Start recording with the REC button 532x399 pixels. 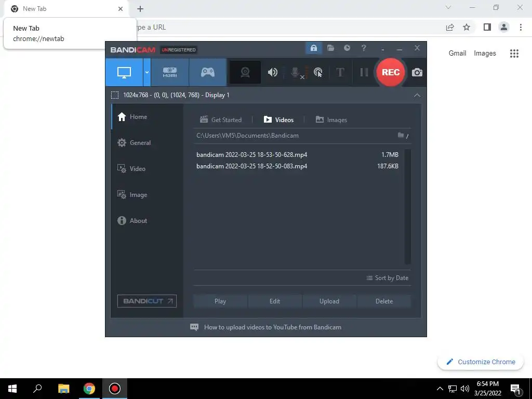point(391,72)
